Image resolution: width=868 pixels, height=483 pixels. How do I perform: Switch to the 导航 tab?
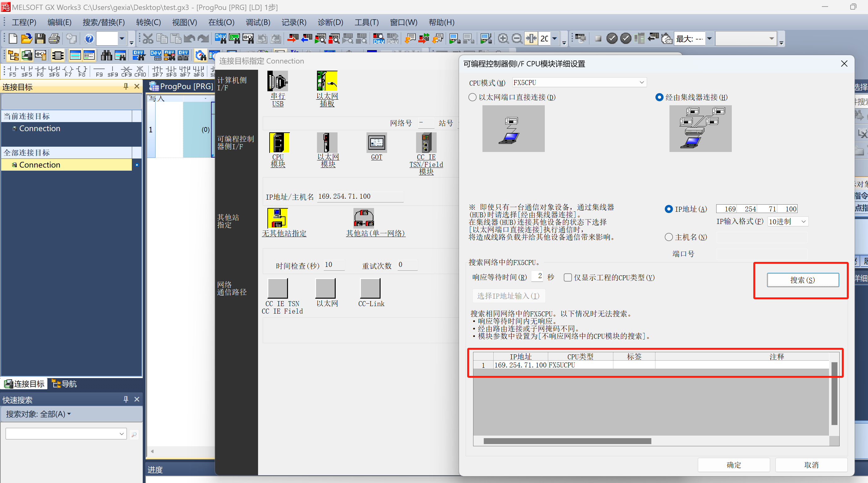(64, 384)
